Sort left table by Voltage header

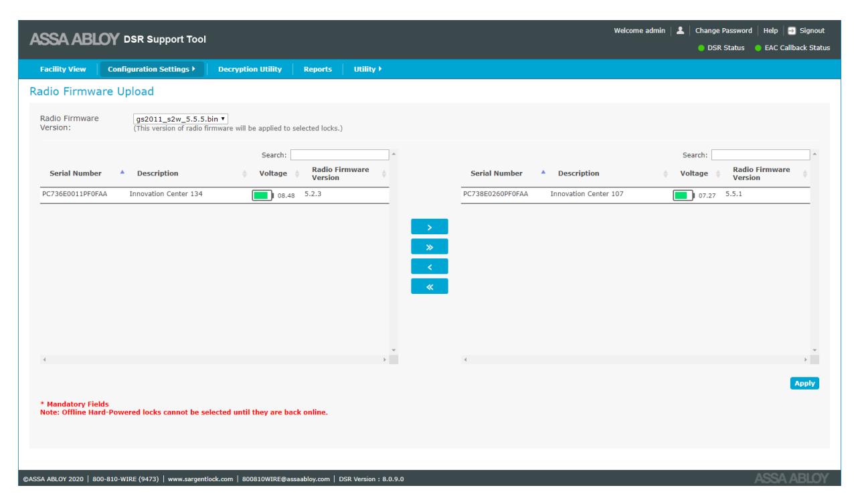pyautogui.click(x=273, y=173)
